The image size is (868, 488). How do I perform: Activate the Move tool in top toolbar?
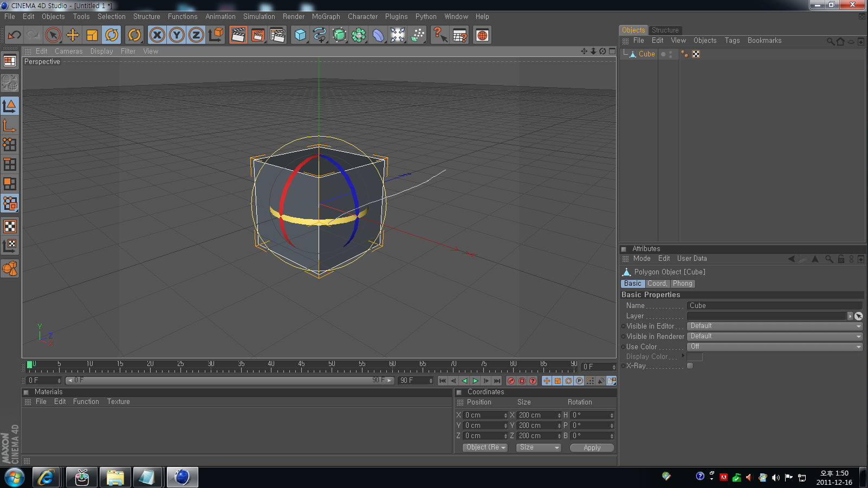73,35
